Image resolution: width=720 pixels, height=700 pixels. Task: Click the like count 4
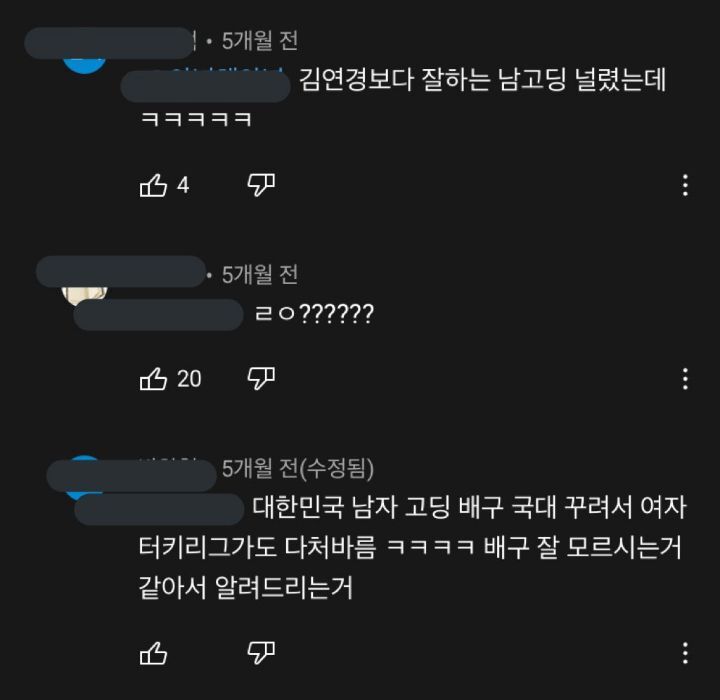tap(183, 186)
